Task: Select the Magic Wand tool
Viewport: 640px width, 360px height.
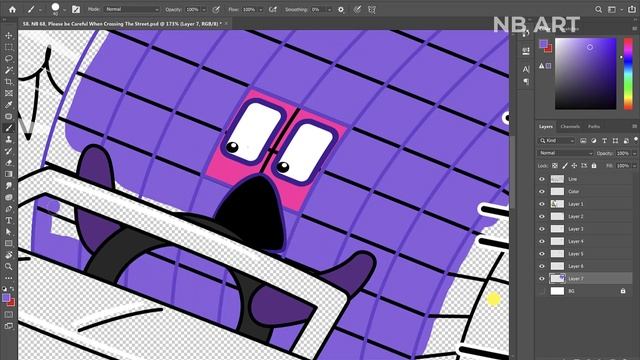Action: tap(9, 70)
